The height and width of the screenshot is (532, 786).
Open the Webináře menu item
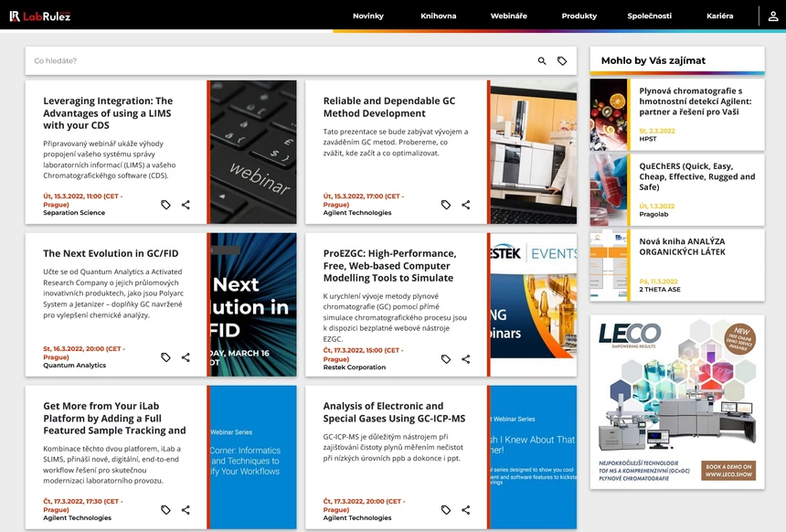508,16
